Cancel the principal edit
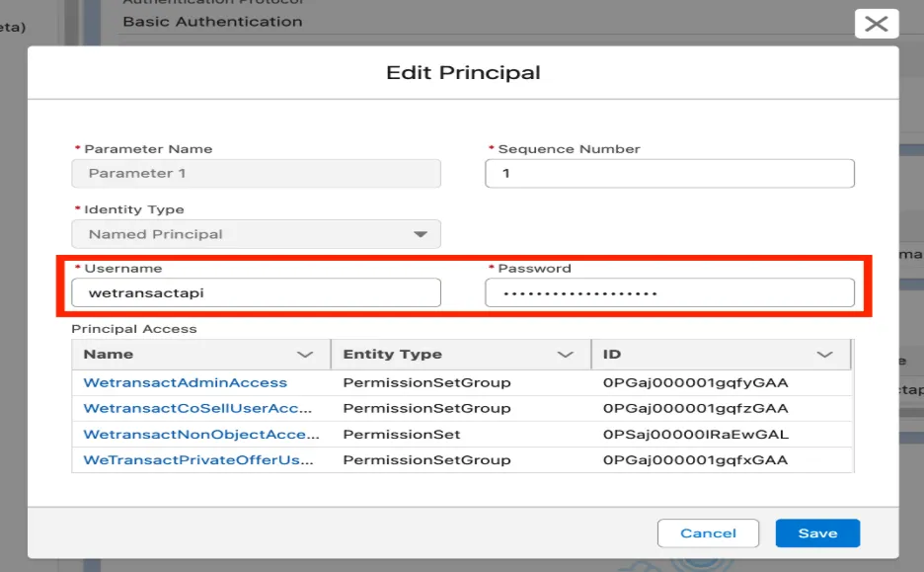Image resolution: width=924 pixels, height=572 pixels. [709, 533]
